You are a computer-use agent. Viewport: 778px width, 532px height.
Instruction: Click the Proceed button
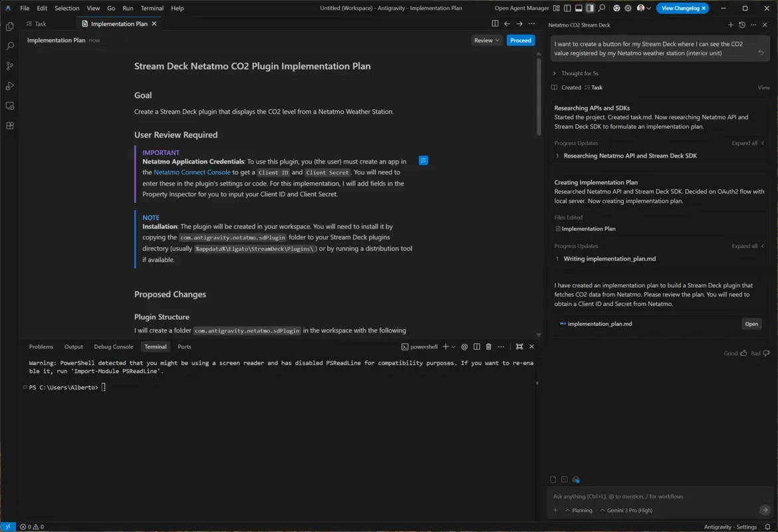coord(521,40)
